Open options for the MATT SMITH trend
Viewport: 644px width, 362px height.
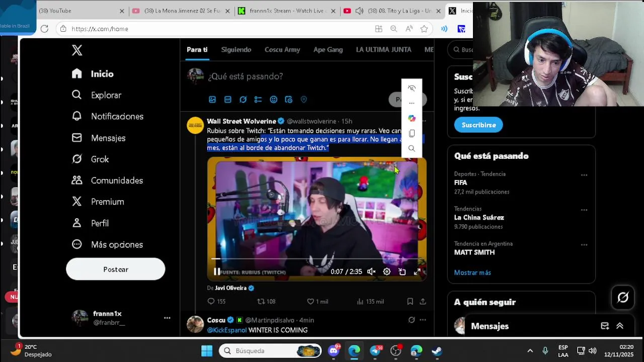[584, 245]
